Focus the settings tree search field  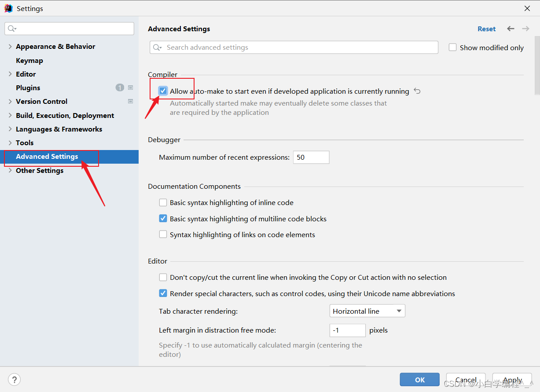tap(70, 29)
